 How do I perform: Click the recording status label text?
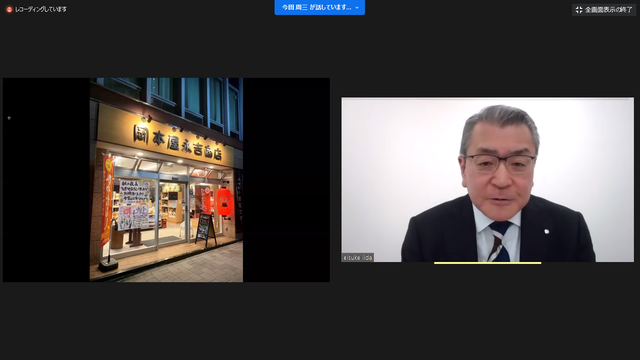41,9
